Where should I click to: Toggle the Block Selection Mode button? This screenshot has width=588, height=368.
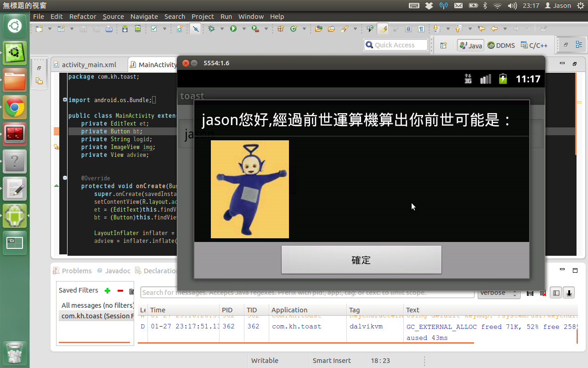(408, 29)
